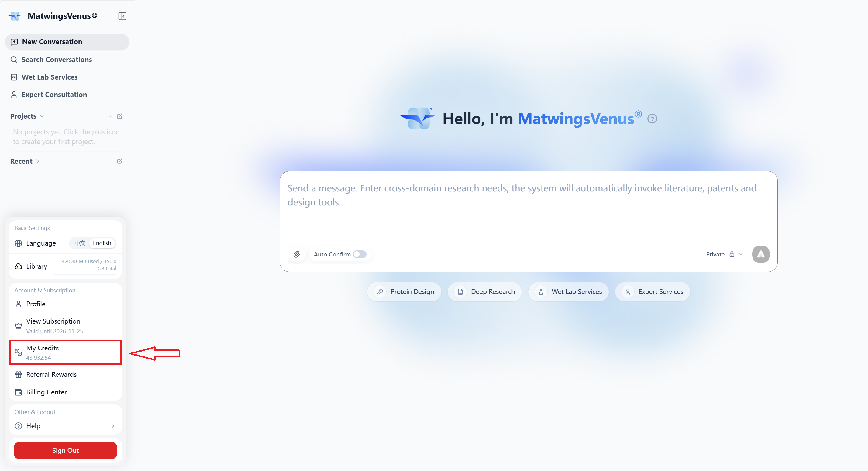Open recent conversations external link icon
The image size is (868, 471).
point(120,161)
